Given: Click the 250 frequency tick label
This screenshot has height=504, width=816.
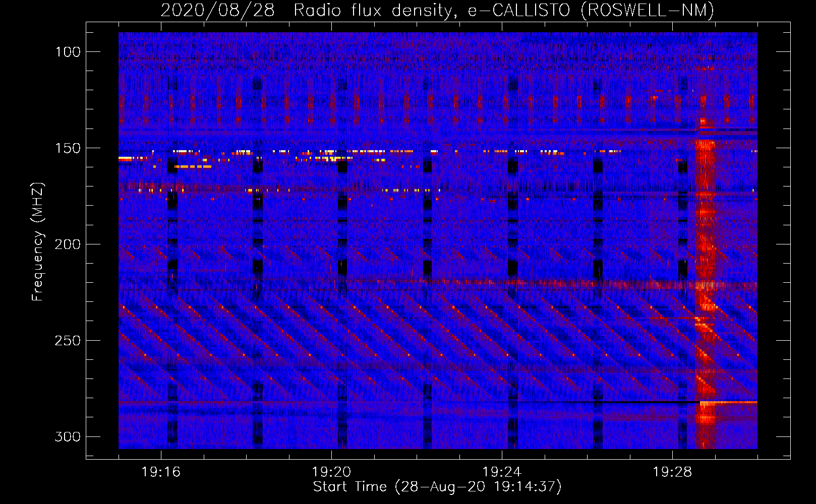Looking at the screenshot, I should pyautogui.click(x=68, y=341).
